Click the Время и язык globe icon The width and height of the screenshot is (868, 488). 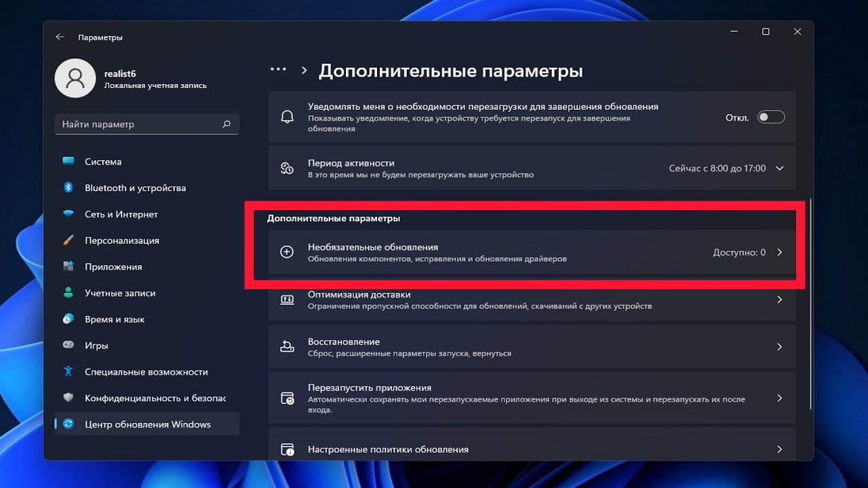coord(68,319)
